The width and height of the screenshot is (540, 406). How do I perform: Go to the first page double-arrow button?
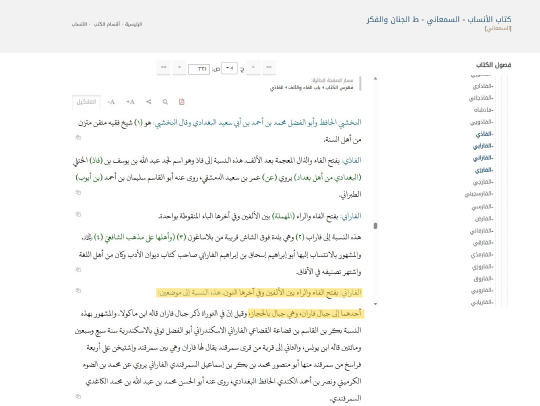269,67
